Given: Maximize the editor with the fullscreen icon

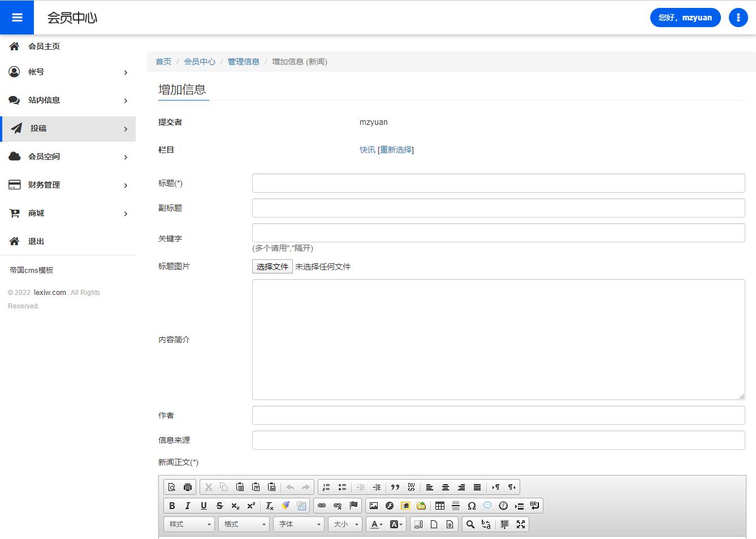Looking at the screenshot, I should 521,524.
